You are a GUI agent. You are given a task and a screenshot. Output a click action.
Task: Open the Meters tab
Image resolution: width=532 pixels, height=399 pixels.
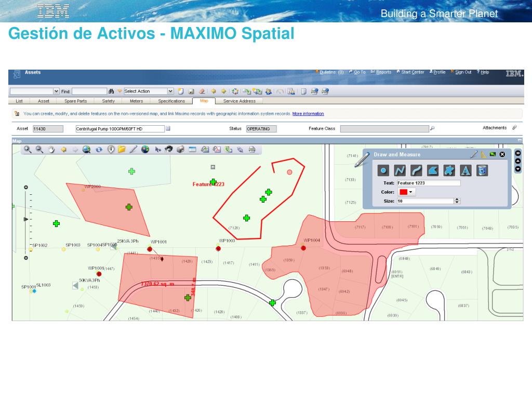pyautogui.click(x=137, y=101)
